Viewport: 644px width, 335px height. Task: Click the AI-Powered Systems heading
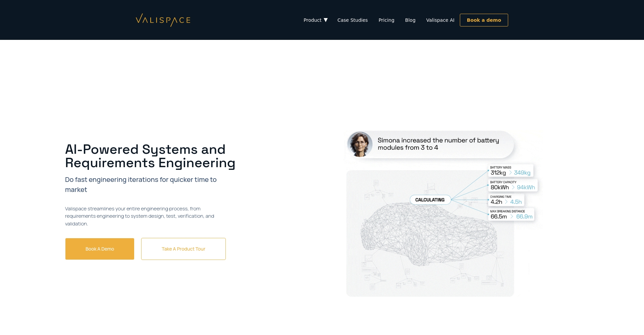point(150,156)
